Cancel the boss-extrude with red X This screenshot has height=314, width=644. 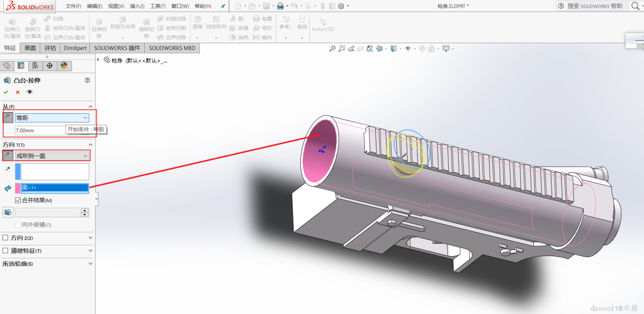coord(18,92)
